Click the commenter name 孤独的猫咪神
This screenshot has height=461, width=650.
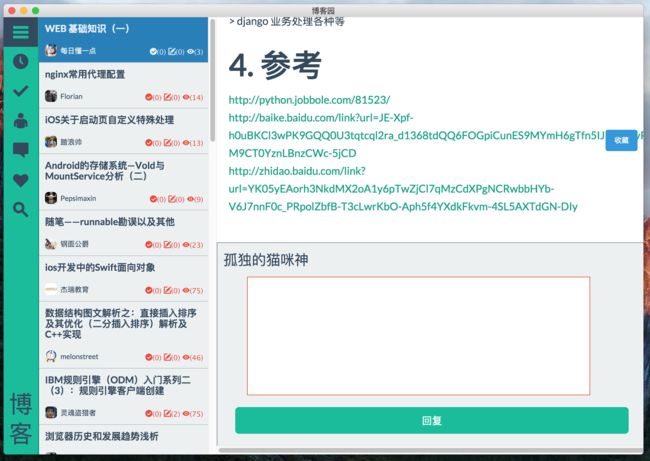tap(266, 260)
